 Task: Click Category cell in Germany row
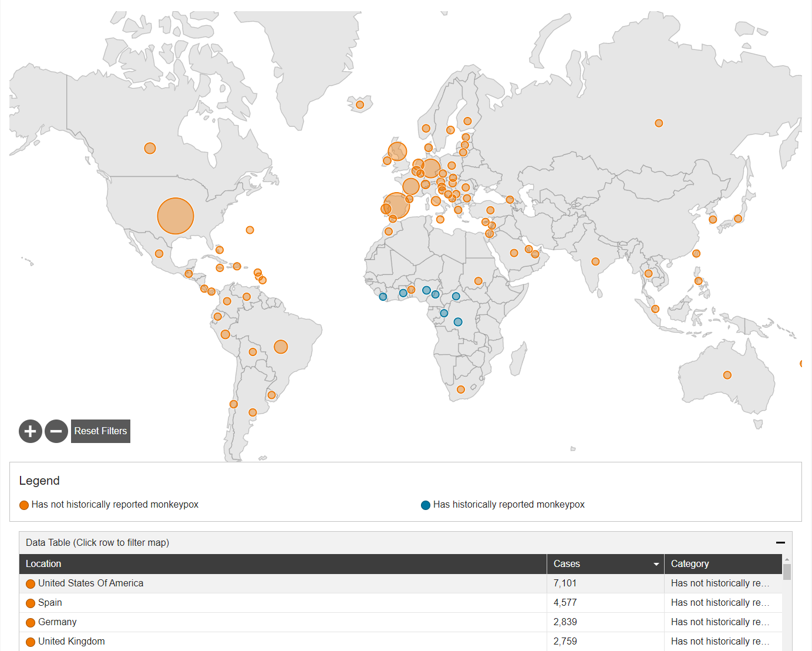(723, 622)
